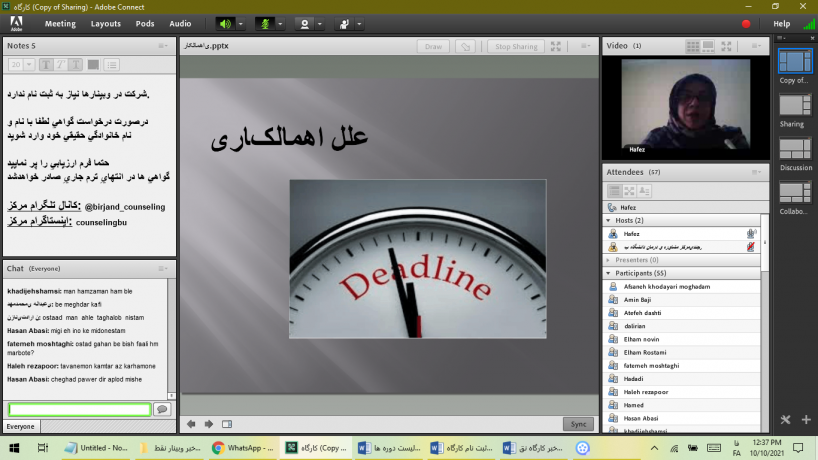Select host Hafez in attendee list
This screenshot has width=818, height=460.
[682, 234]
